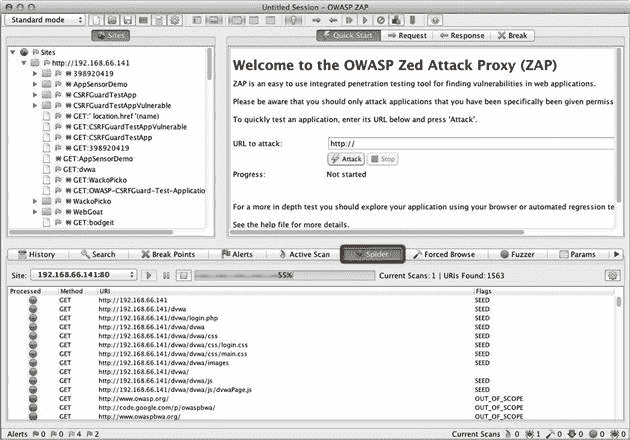Click the right arrow submit-and-step icon
The height and width of the screenshot is (440, 630).
pos(316,20)
